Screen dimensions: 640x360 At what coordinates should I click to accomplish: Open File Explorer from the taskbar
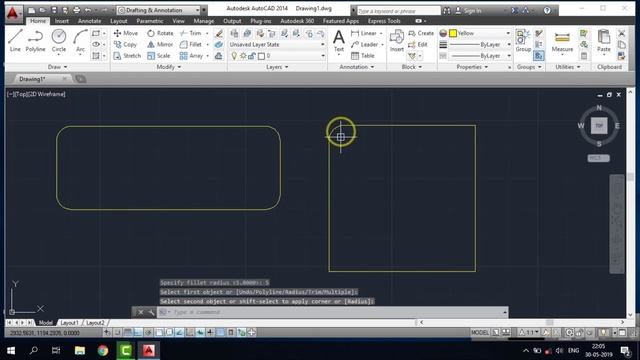(80, 351)
